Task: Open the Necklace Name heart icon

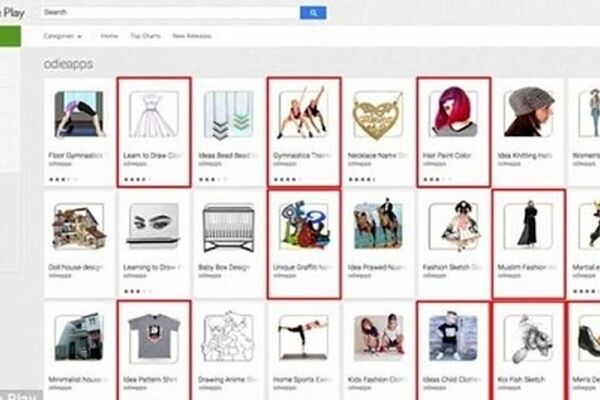Action: click(x=378, y=115)
